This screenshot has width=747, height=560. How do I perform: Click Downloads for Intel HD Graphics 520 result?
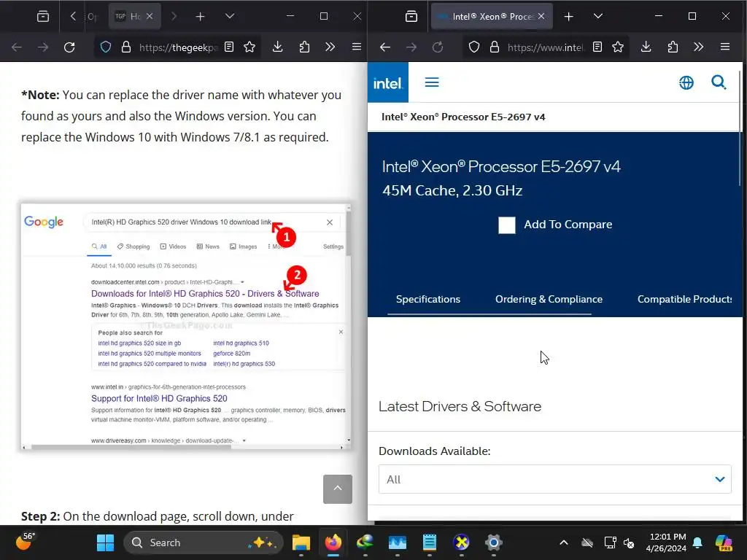tap(205, 293)
